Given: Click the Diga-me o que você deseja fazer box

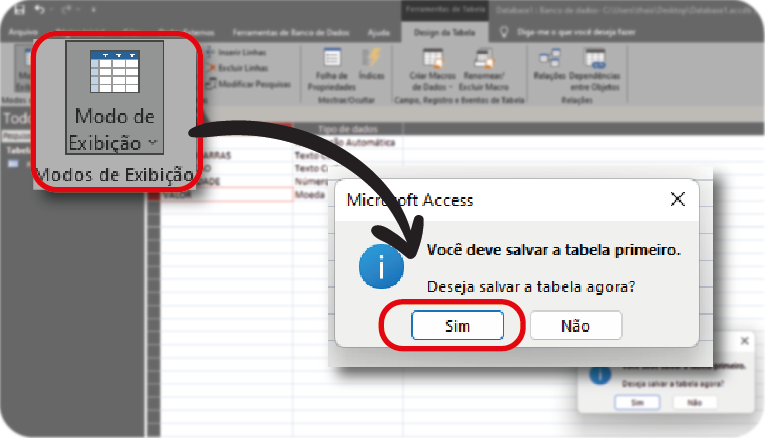Looking at the screenshot, I should 576,32.
